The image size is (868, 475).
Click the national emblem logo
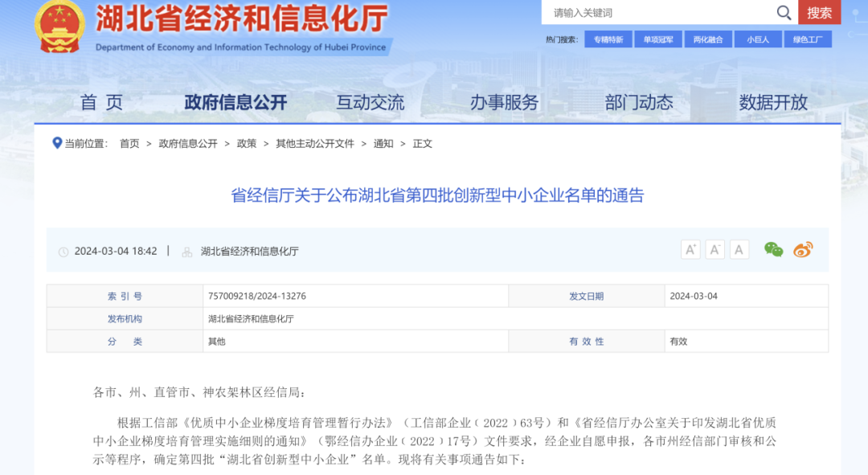[x=59, y=27]
